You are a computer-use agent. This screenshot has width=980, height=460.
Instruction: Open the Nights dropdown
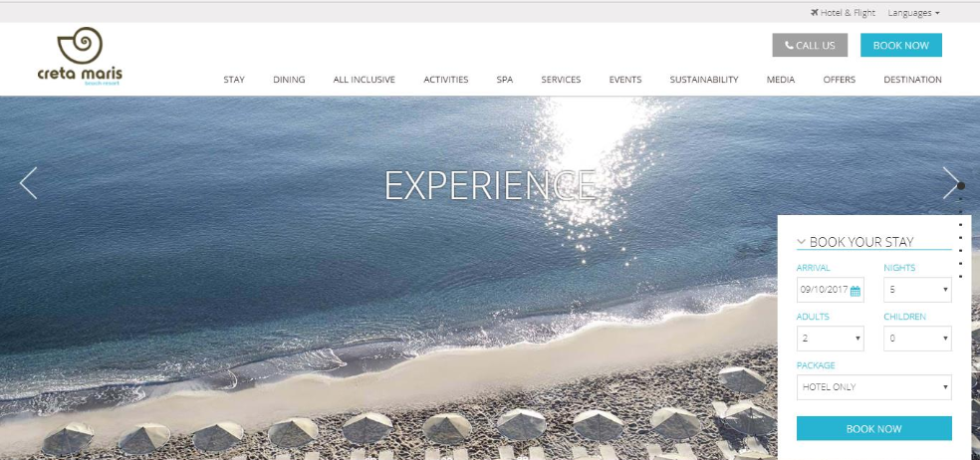click(x=917, y=290)
